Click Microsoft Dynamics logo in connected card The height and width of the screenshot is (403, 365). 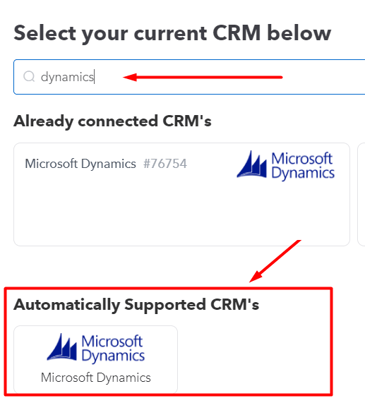(x=286, y=165)
